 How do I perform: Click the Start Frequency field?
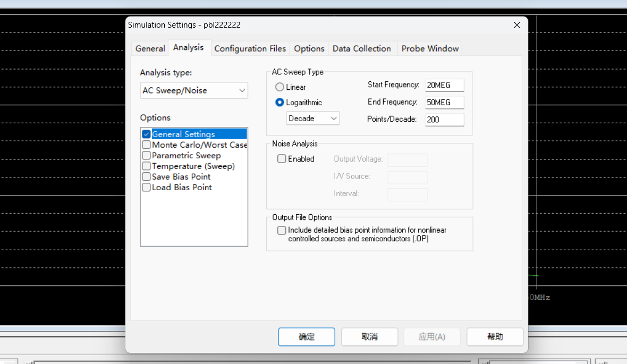pyautogui.click(x=444, y=85)
